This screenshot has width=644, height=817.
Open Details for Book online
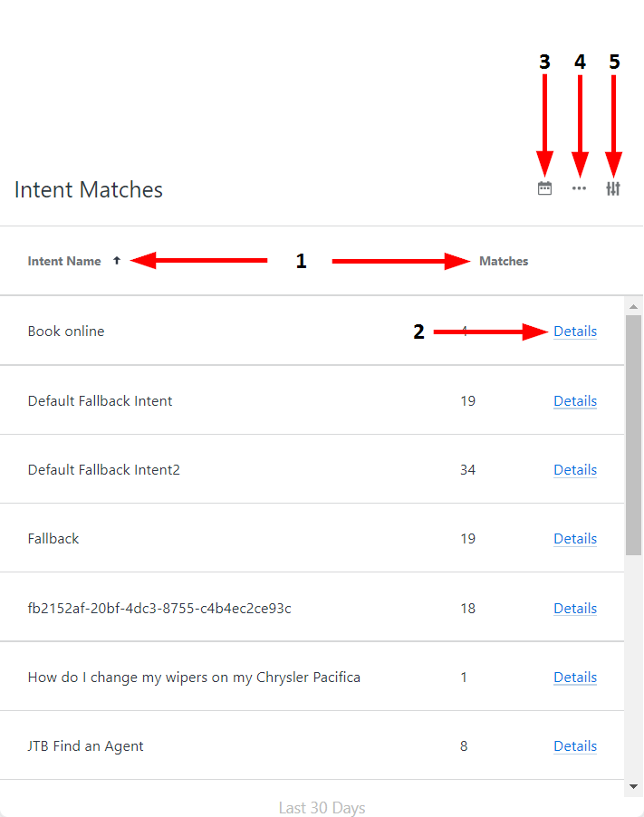(x=575, y=332)
